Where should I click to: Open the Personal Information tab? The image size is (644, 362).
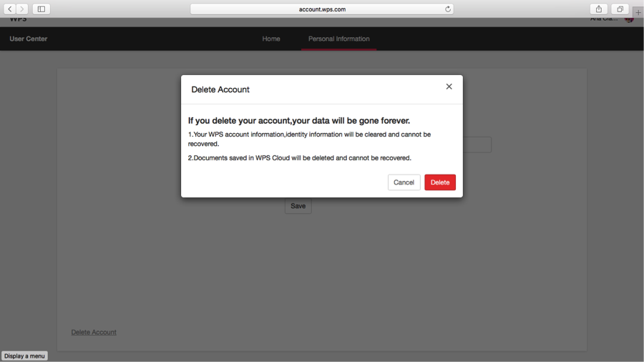click(x=339, y=39)
